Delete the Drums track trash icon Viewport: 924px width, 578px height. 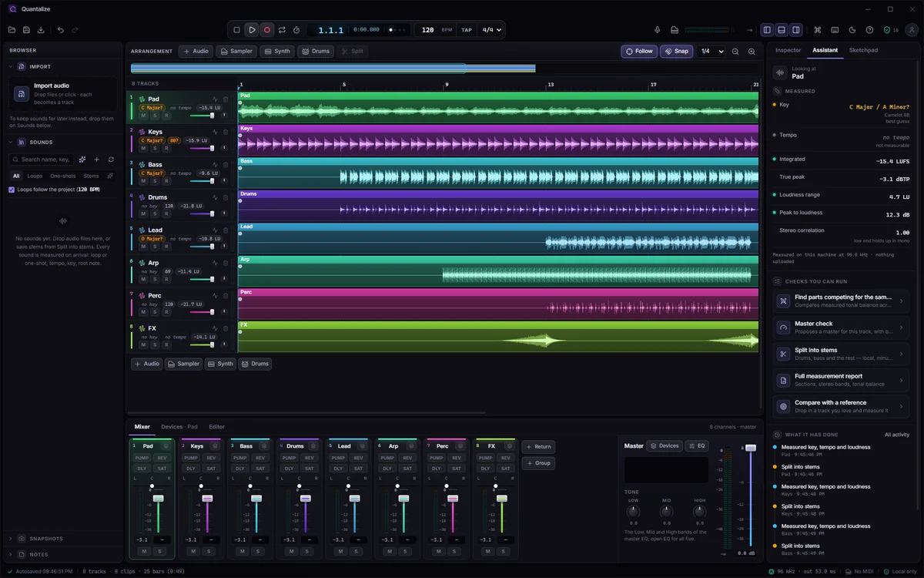click(226, 197)
